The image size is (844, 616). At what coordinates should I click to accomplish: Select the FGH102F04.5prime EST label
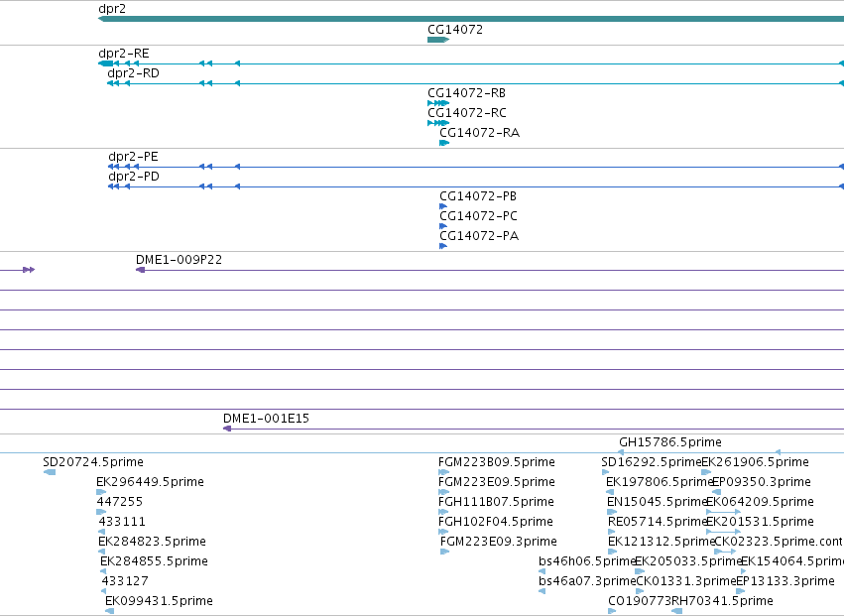pos(496,522)
